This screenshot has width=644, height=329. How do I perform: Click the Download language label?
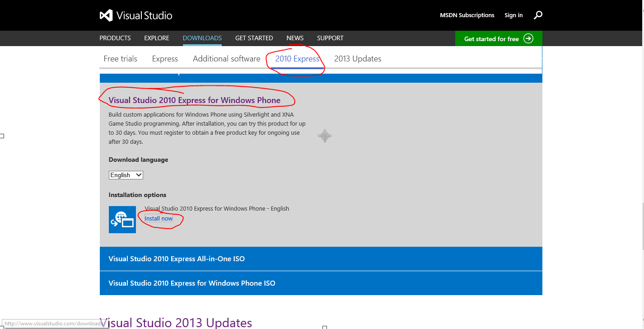139,160
